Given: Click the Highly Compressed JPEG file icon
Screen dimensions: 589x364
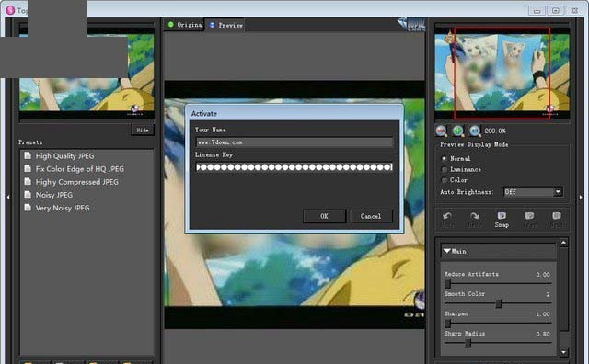Looking at the screenshot, I should (28, 182).
